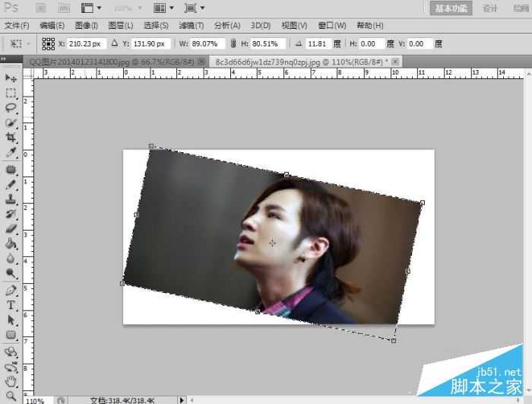532x404 pixels.
Task: Open the view extras dropdown
Action: (92, 8)
